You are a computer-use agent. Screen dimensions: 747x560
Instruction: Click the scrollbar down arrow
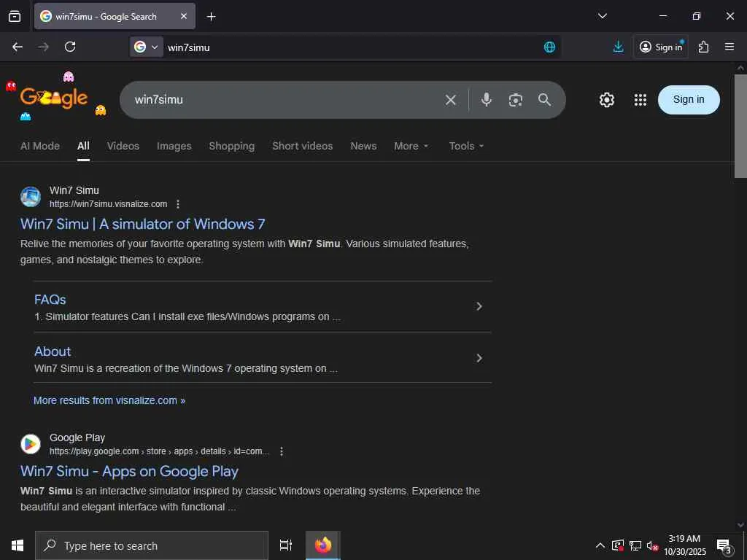(740, 525)
